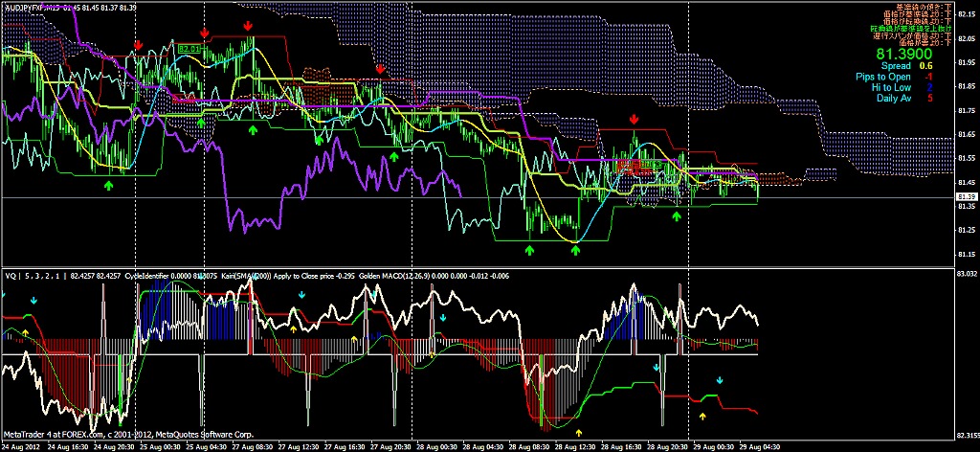Select the leftmost red down arrow signal
This screenshot has height=452, width=980.
(138, 45)
